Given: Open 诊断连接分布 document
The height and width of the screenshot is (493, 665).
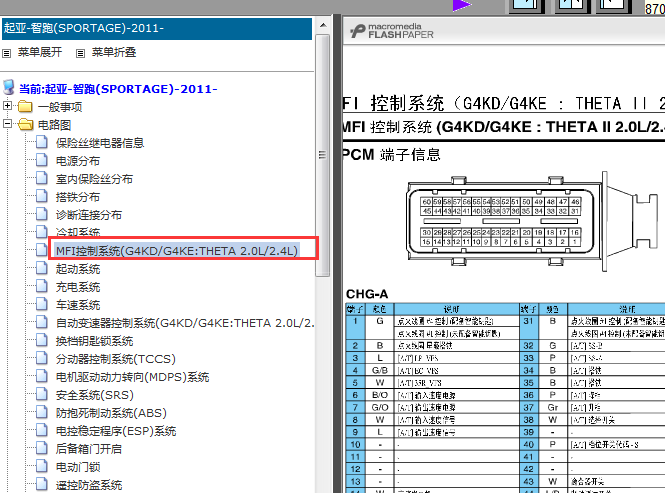Looking at the screenshot, I should 89,215.
